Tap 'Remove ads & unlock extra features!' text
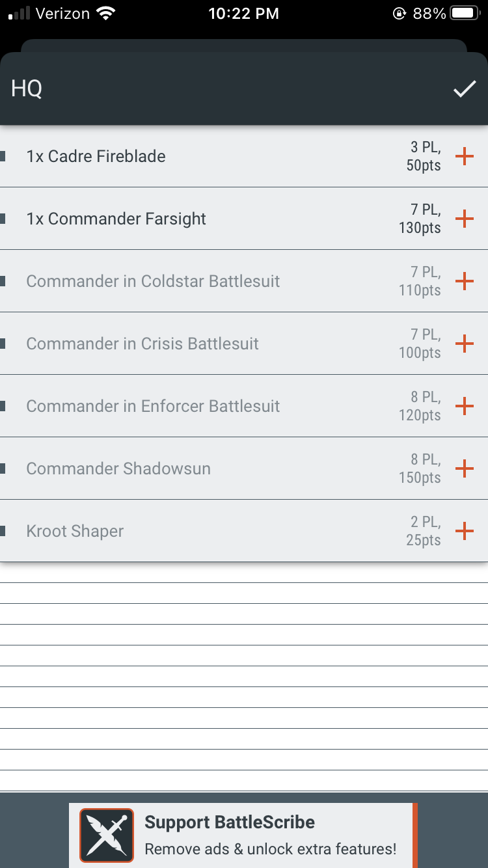 [270, 849]
